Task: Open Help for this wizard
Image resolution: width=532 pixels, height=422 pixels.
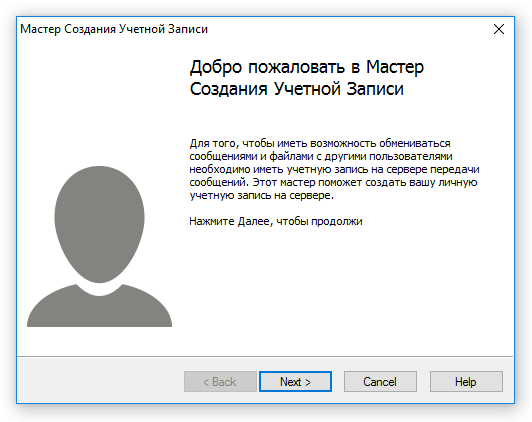Action: tap(466, 382)
